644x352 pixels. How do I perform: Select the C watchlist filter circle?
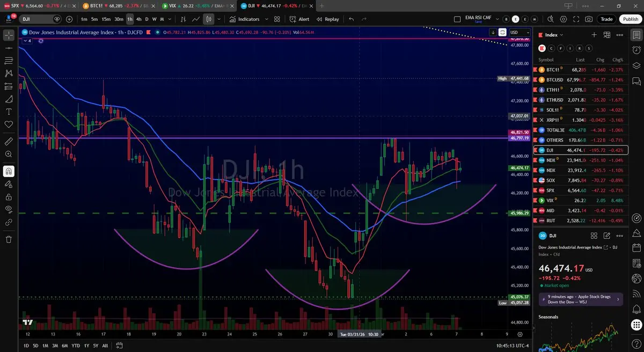pos(551,48)
